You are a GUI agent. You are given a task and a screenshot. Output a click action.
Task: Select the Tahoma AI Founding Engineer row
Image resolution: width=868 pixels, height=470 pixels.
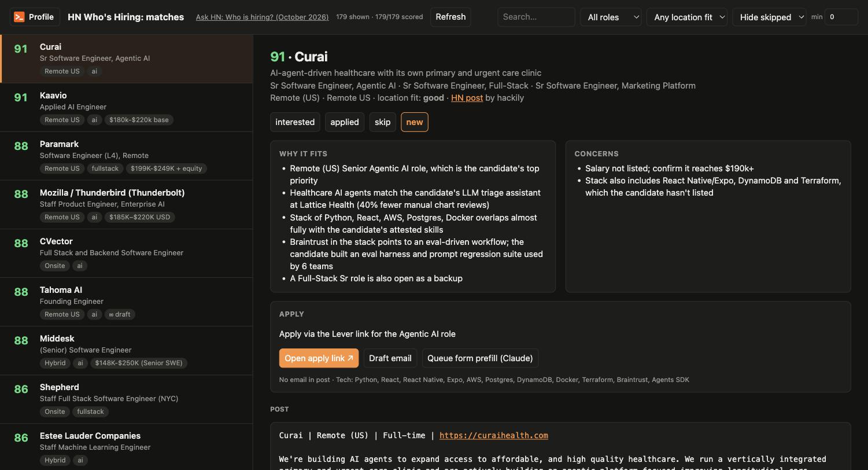coord(127,302)
